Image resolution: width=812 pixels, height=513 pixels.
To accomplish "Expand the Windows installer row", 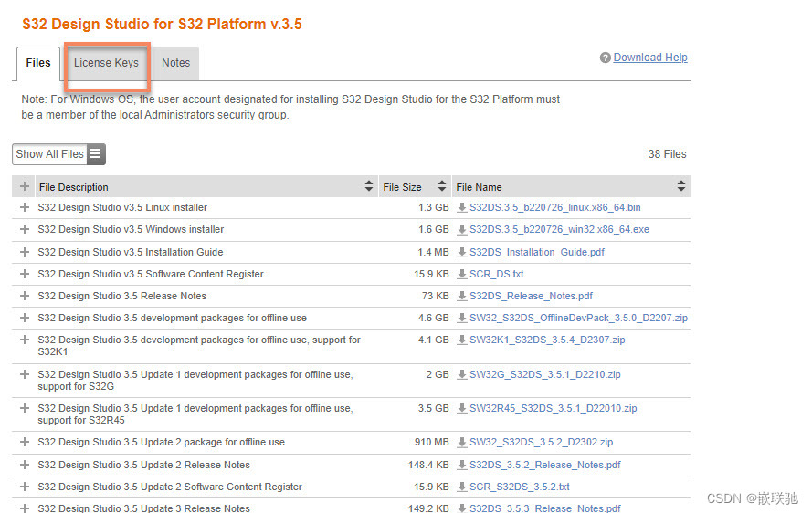I will click(x=25, y=229).
